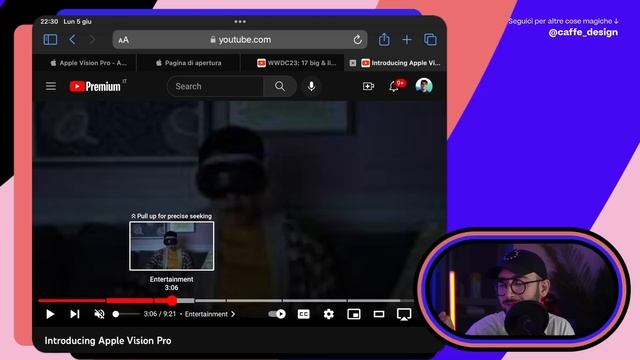Open the Safari share sheet icon
640x360 pixels.
point(384,39)
